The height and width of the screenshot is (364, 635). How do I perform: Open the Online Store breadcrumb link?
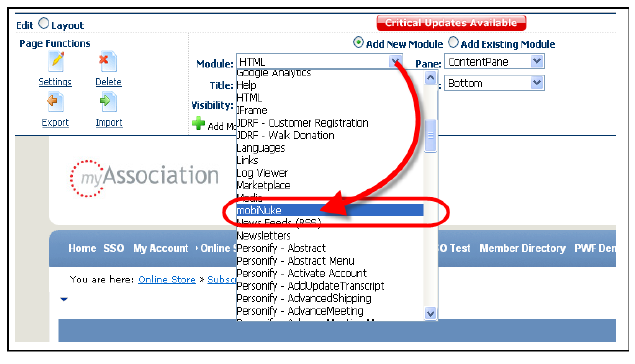point(167,279)
